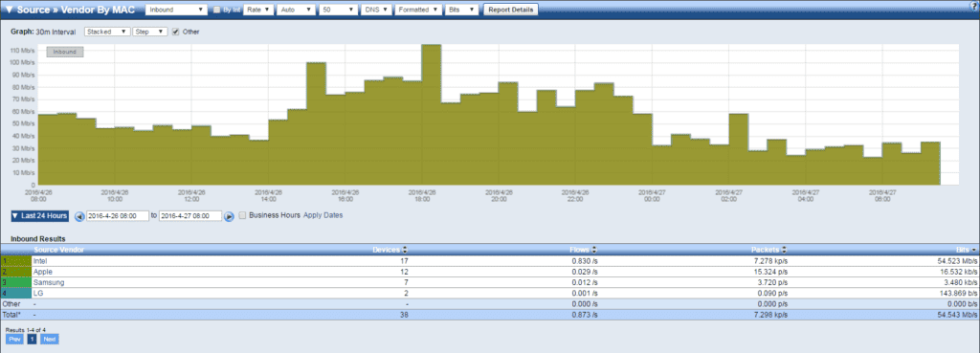Go to previous time period arrow
The height and width of the screenshot is (353, 980).
tap(79, 216)
